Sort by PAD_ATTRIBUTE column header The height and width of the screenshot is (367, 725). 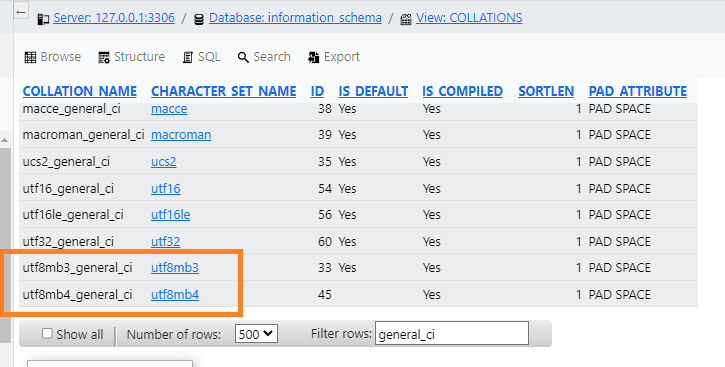tap(638, 92)
